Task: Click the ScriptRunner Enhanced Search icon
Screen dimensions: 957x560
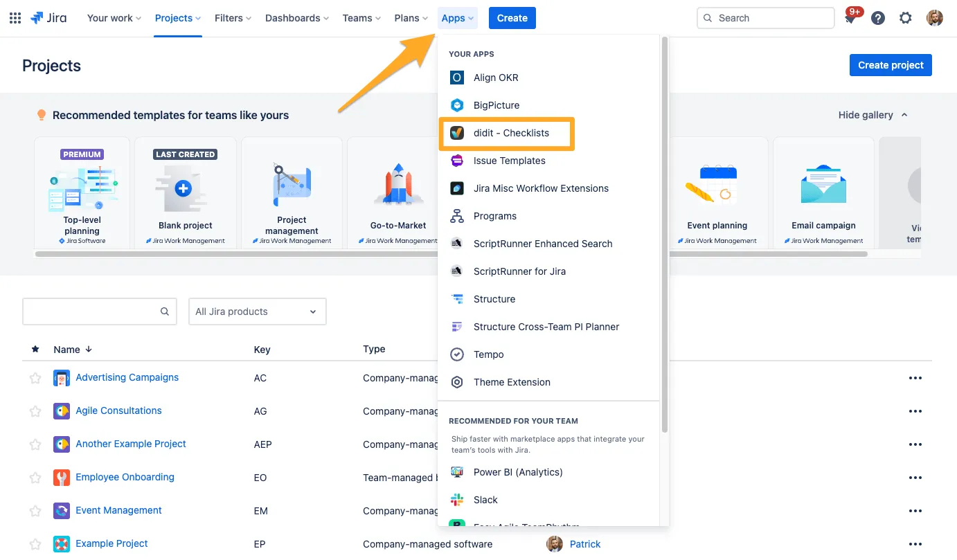Action: [457, 244]
